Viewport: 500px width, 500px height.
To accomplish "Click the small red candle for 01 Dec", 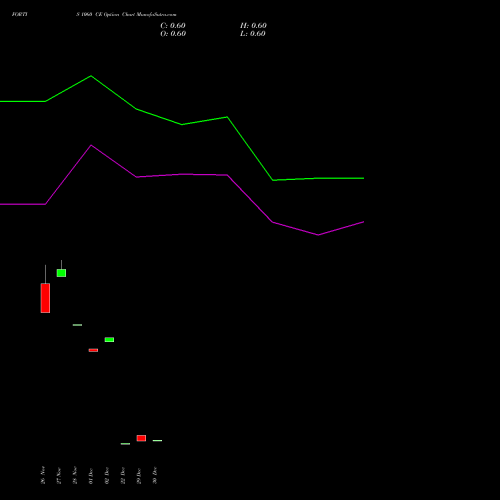I will 93,350.
